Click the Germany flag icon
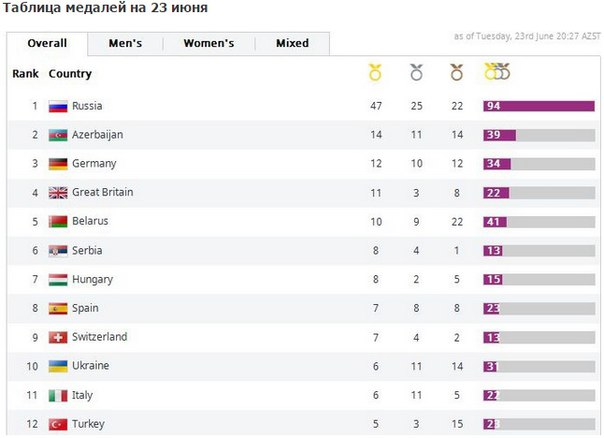604x438 pixels. click(57, 164)
